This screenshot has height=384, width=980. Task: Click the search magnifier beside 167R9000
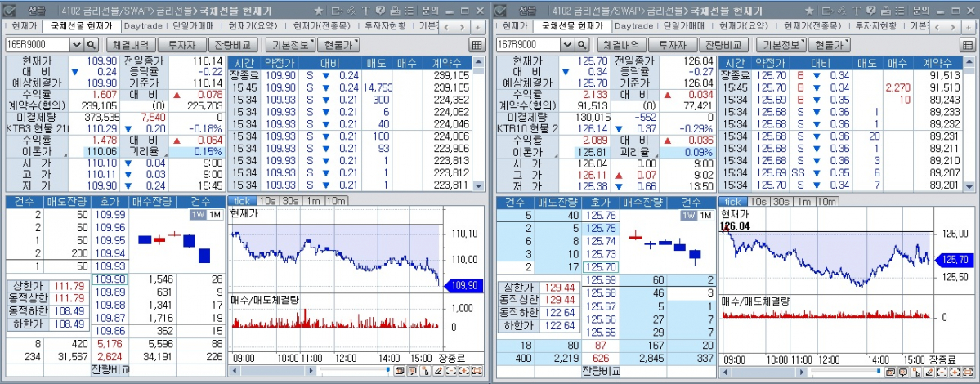click(581, 44)
